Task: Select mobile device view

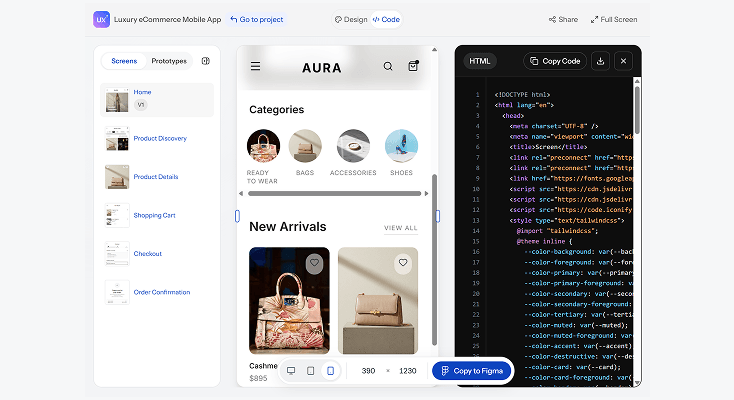Action: tap(330, 371)
